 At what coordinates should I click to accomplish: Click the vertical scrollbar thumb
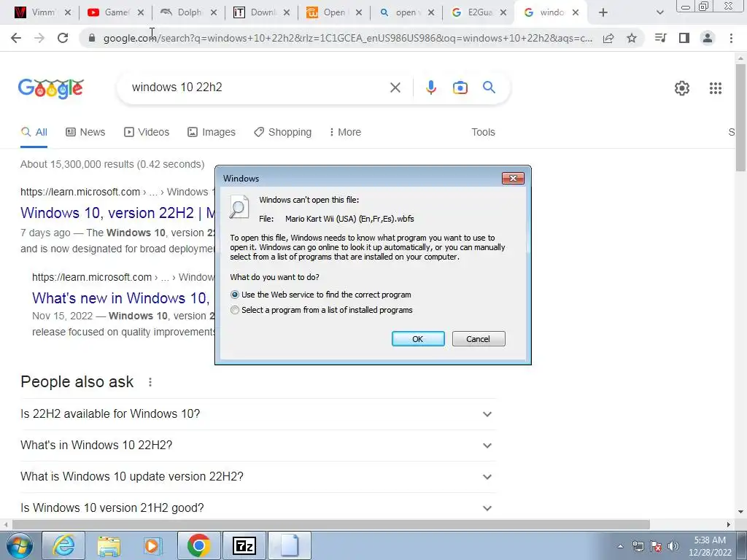(x=740, y=117)
